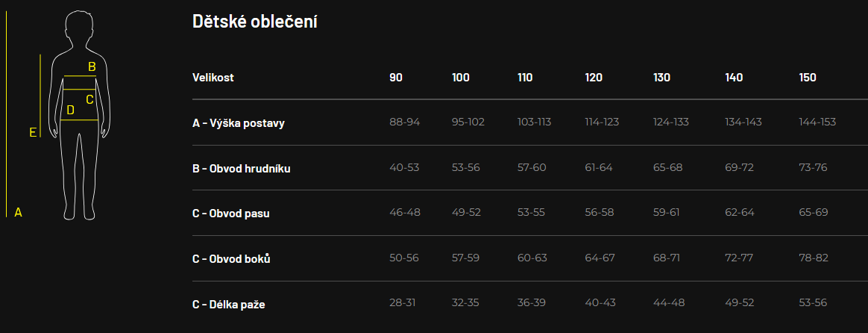Select the Velikost column header
This screenshot has width=868, height=333.
click(x=213, y=78)
